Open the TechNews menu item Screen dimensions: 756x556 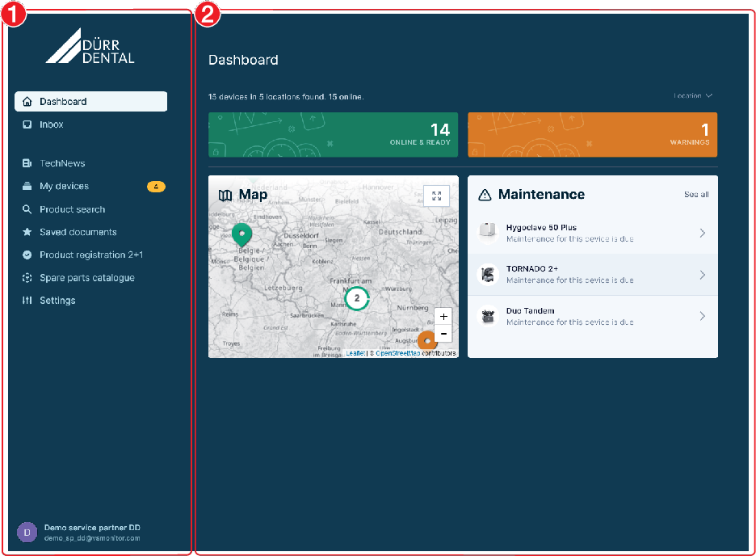tap(62, 163)
